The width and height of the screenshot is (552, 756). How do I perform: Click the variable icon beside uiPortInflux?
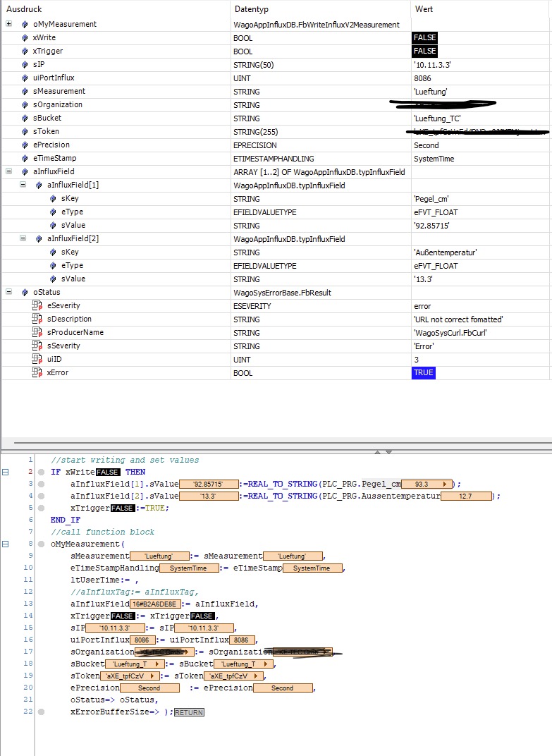pos(25,78)
